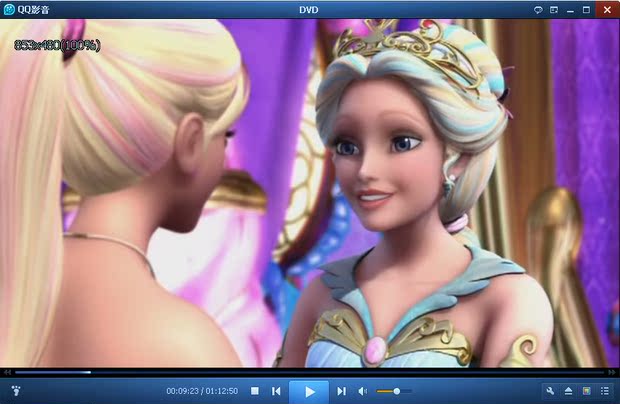Image resolution: width=620 pixels, height=404 pixels.
Task: Minimize the QQ影音 window
Action: (x=570, y=10)
